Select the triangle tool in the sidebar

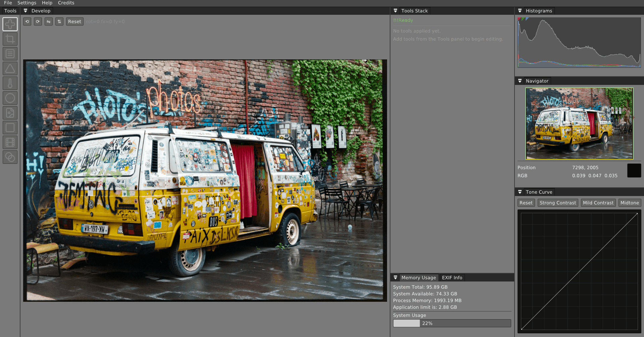[10, 68]
